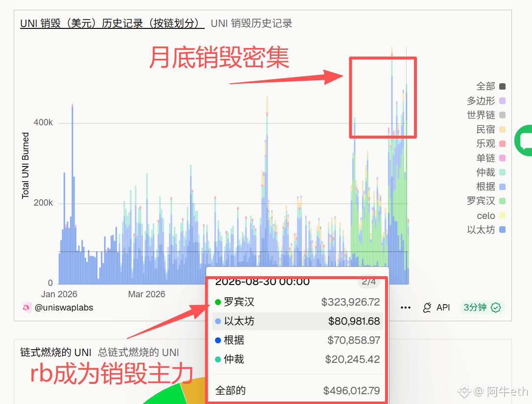
Task: Toggle the 仲裁 legend series
Action: [491, 172]
